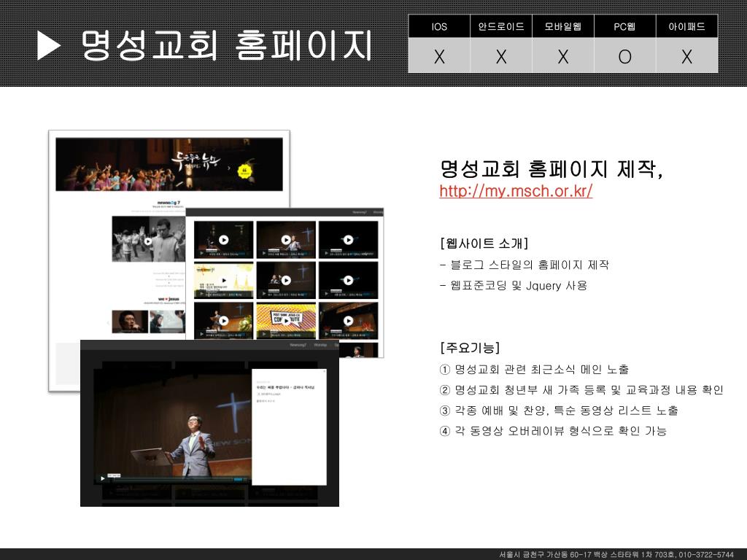Play the middle video in grid's top row
Screen dimensions: 747x560
[x=286, y=240]
